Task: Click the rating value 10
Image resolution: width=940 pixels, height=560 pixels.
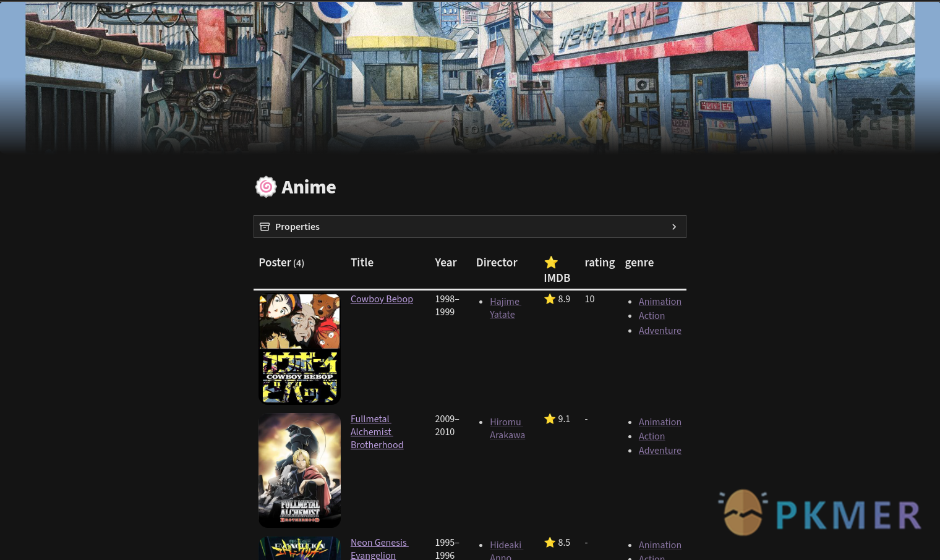Action: pyautogui.click(x=589, y=299)
